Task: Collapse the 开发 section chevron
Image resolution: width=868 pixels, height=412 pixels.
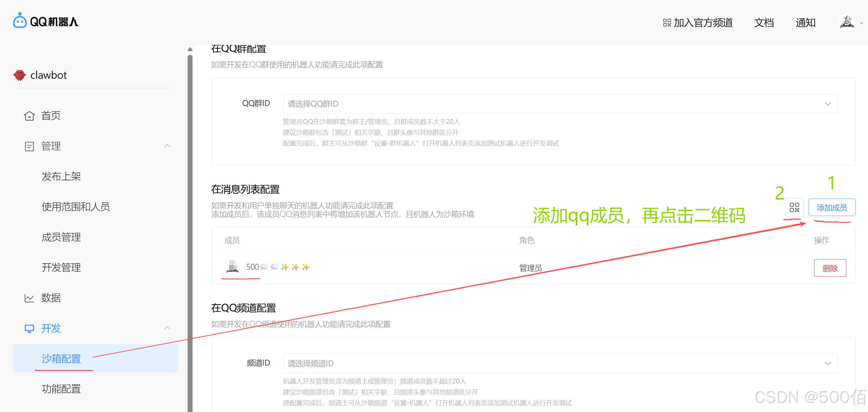Action: (x=167, y=328)
